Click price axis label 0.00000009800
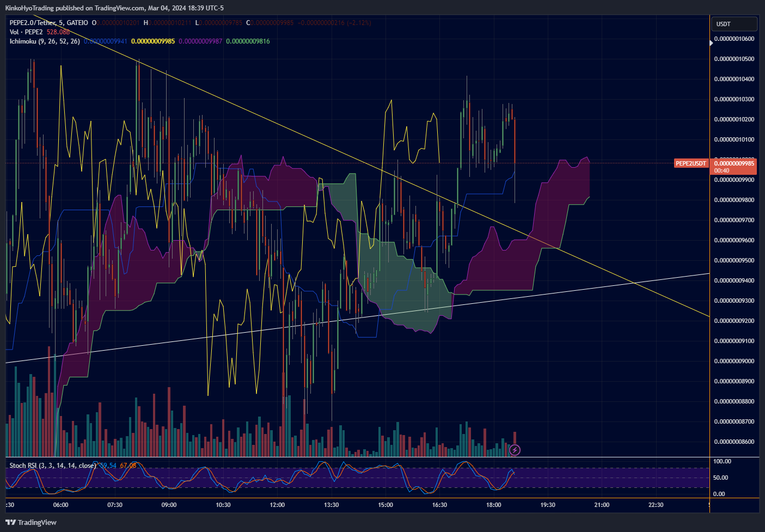 [735, 200]
